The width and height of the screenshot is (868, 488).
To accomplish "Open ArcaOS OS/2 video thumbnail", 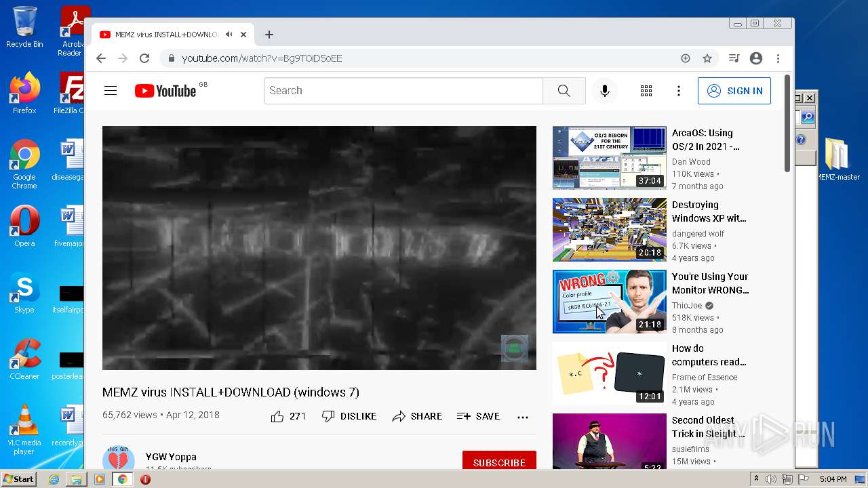I will [610, 158].
